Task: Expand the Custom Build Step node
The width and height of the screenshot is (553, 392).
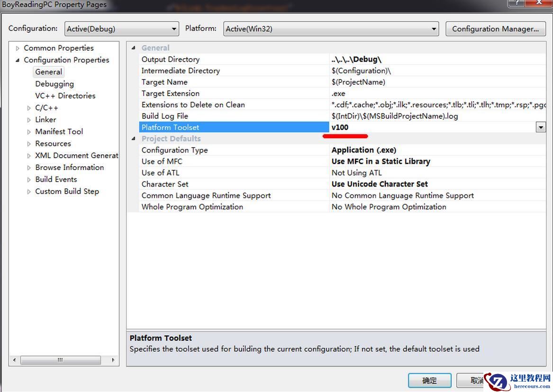Action: 29,192
